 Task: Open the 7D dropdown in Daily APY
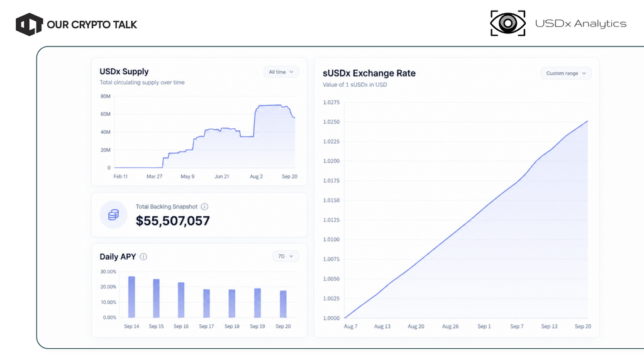tap(286, 256)
